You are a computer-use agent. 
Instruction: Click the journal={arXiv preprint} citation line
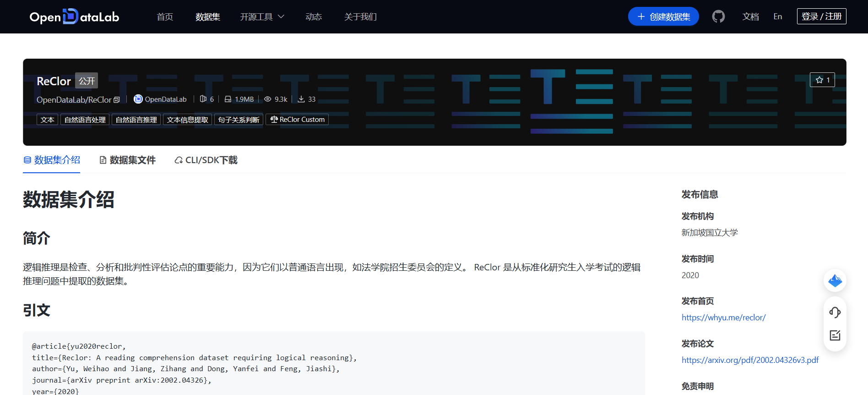[x=122, y=380]
